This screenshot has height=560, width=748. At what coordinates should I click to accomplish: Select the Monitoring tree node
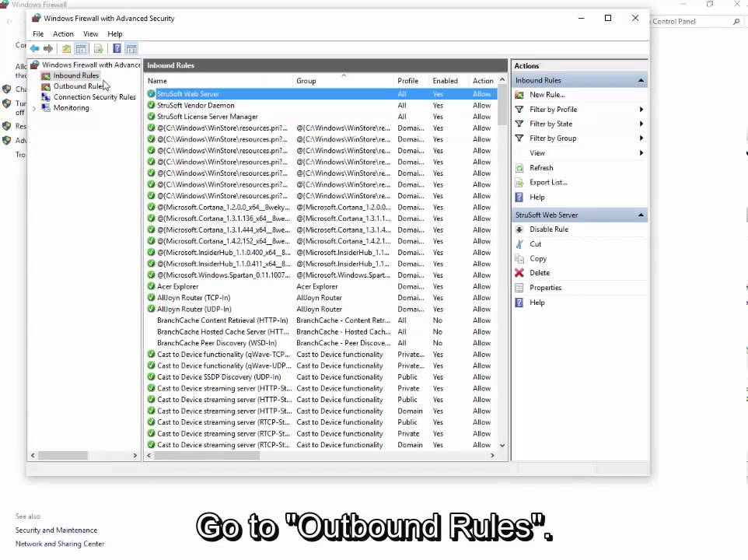point(71,108)
